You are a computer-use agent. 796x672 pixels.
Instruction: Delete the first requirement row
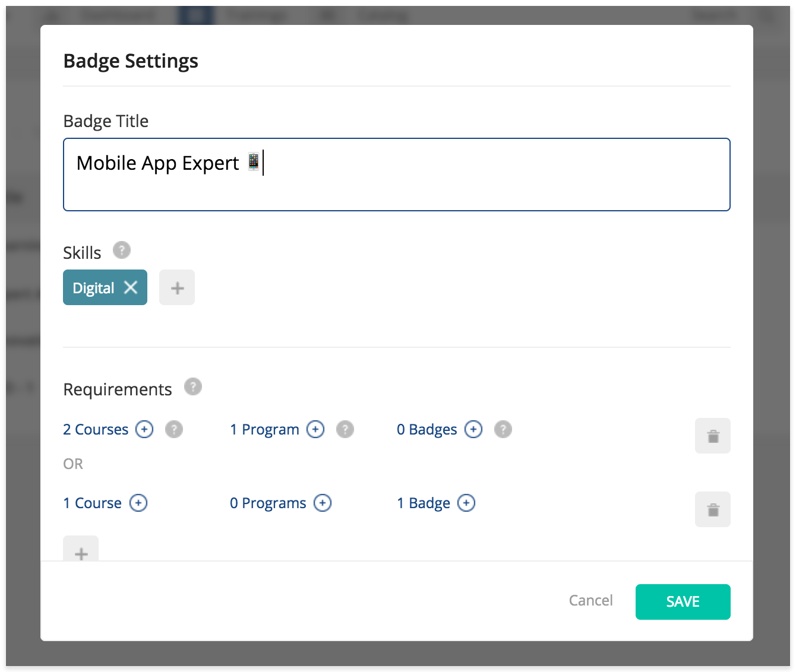(x=713, y=436)
